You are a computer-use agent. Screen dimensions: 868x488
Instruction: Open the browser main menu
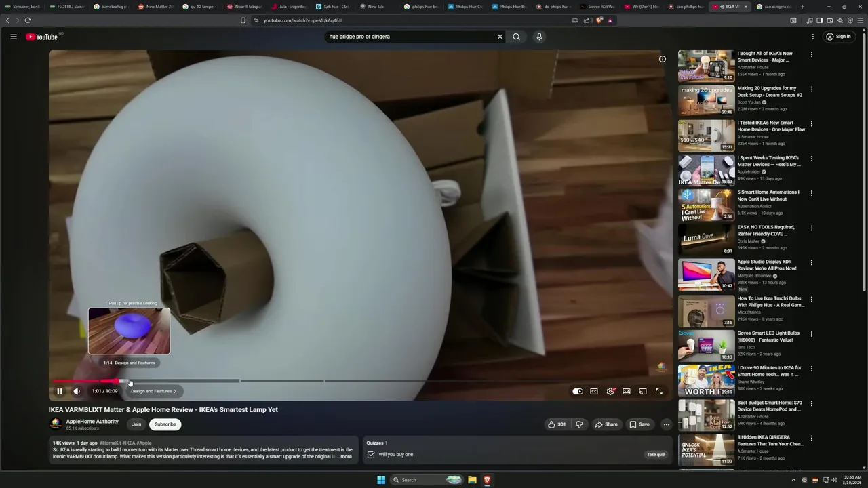(x=861, y=20)
